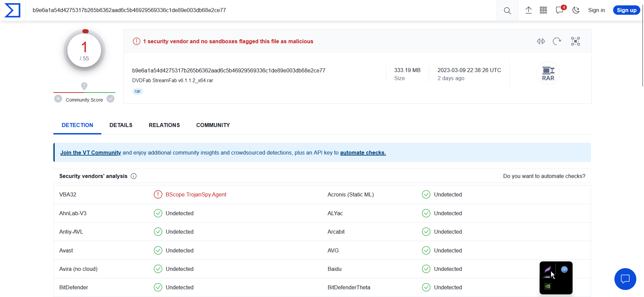Click Do you want to automate checks?

click(x=544, y=176)
